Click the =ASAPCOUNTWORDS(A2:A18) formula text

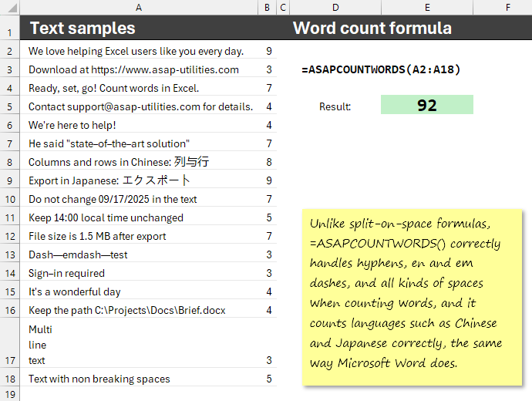(x=381, y=69)
